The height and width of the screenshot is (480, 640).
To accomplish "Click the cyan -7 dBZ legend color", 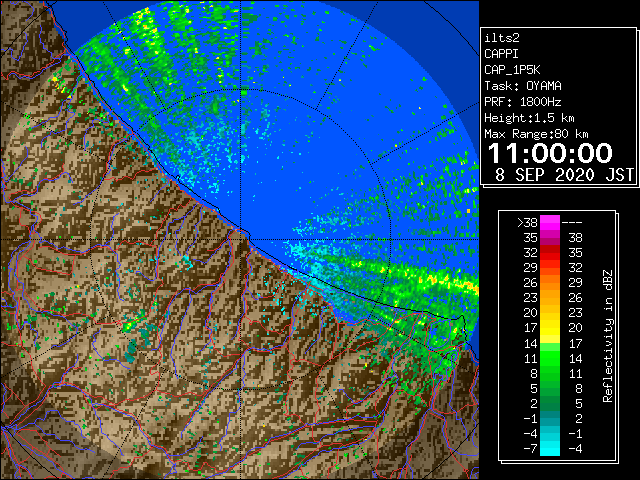I will [550, 448].
